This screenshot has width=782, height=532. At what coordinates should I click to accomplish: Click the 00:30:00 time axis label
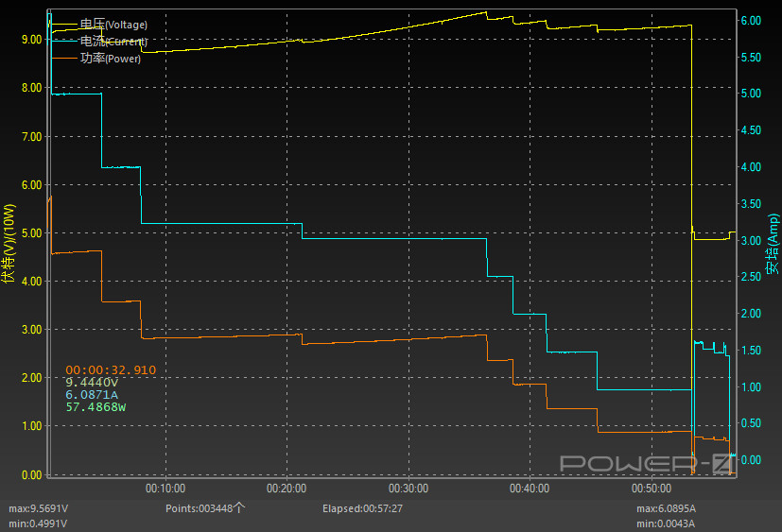pos(408,489)
